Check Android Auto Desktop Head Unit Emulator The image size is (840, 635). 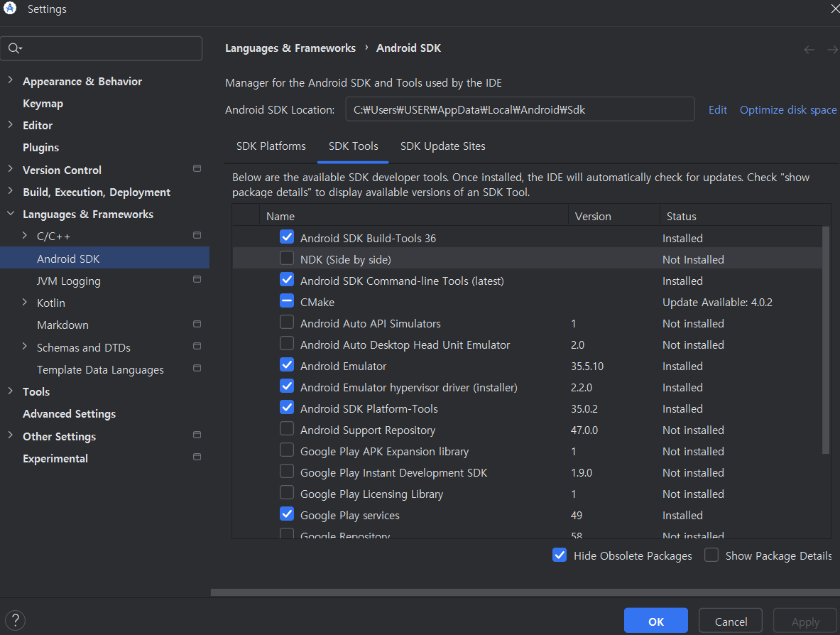pyautogui.click(x=287, y=344)
